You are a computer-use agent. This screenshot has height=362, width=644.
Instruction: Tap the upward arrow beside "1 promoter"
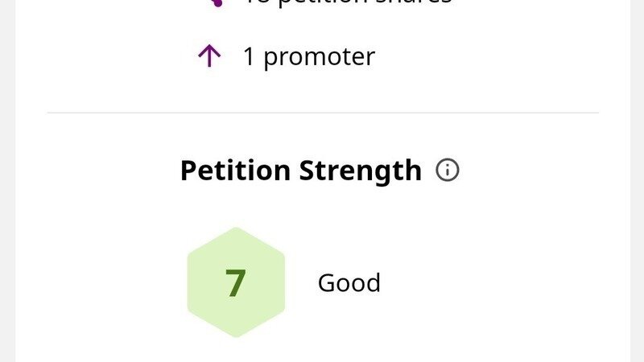tap(208, 56)
